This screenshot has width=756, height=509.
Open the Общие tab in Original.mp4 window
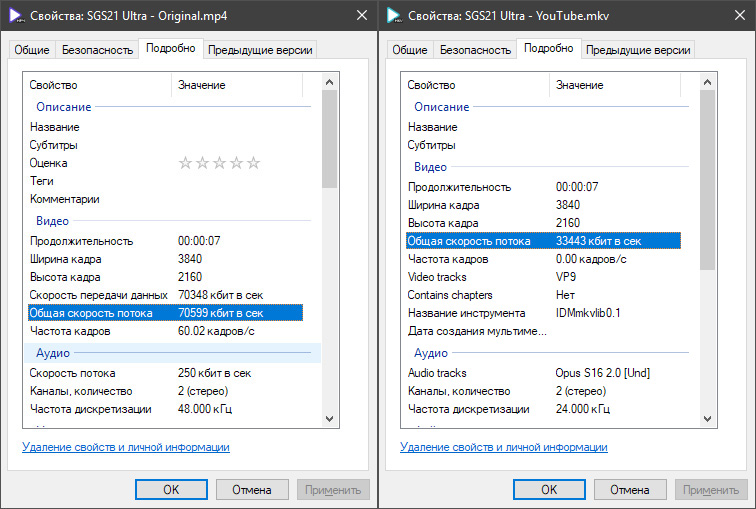[31, 50]
